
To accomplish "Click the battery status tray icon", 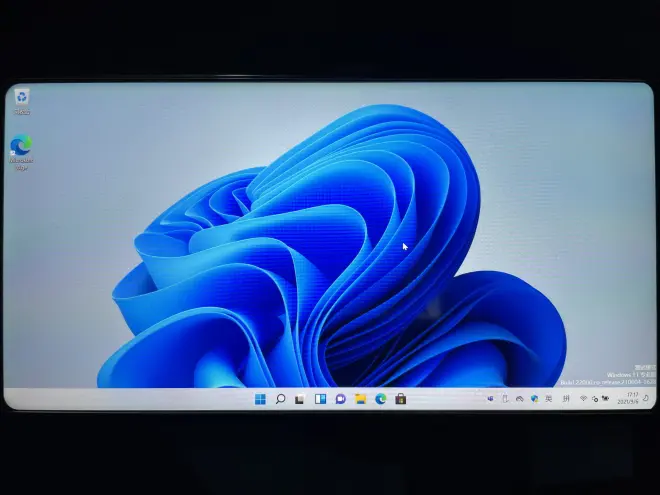I will (x=605, y=398).
